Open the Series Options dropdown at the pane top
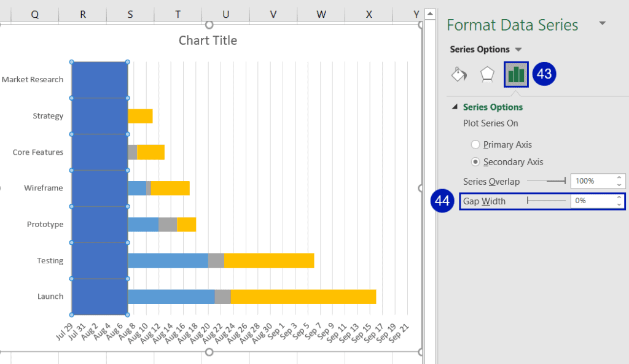The height and width of the screenshot is (364, 629). tap(518, 50)
